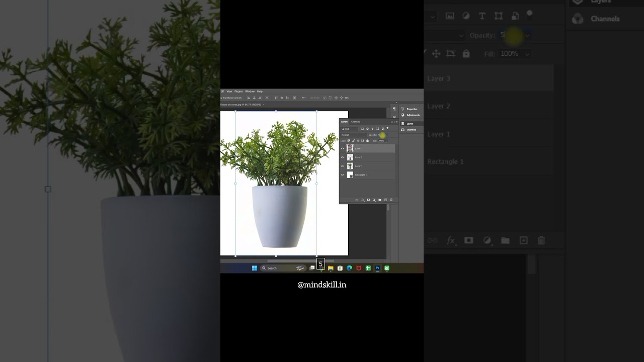Hide Layer 2 using its eye icon
The width and height of the screenshot is (644, 362).
click(342, 157)
